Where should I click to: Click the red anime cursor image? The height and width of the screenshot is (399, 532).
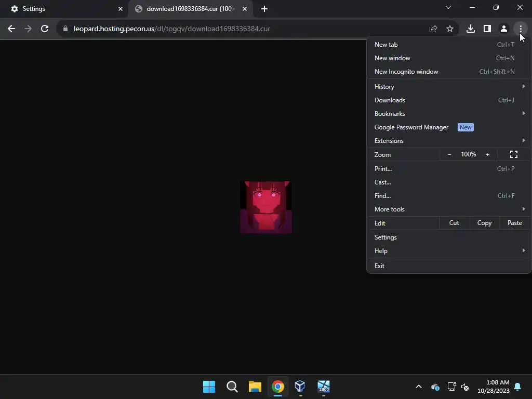266,207
